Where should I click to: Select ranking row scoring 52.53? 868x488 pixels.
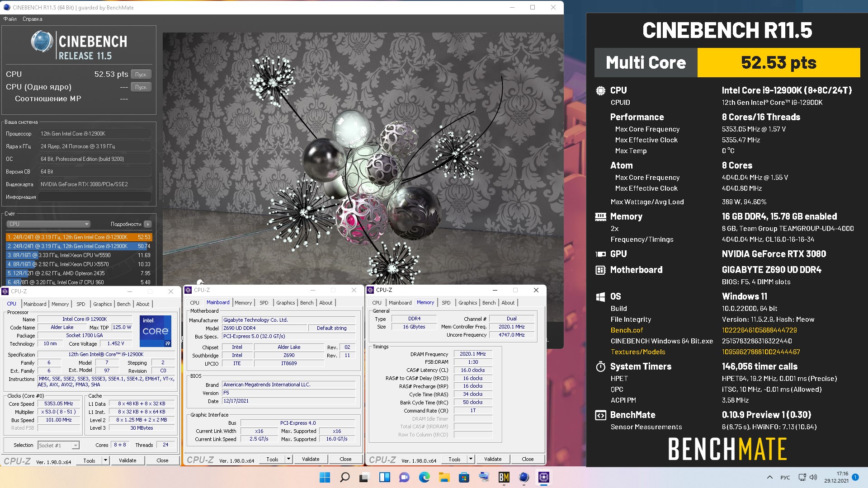(79, 237)
